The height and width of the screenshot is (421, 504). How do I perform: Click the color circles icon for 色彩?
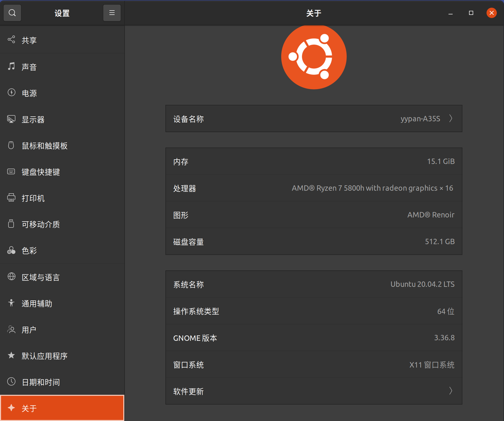coord(11,250)
